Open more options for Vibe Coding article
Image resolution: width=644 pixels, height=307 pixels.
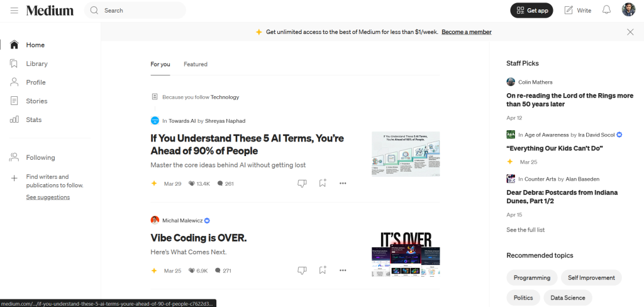343,271
